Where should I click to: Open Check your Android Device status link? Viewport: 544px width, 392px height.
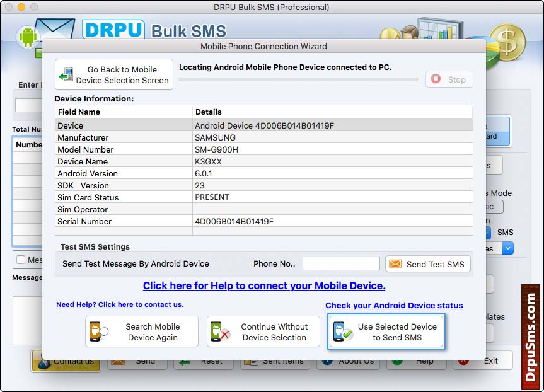pyautogui.click(x=394, y=305)
